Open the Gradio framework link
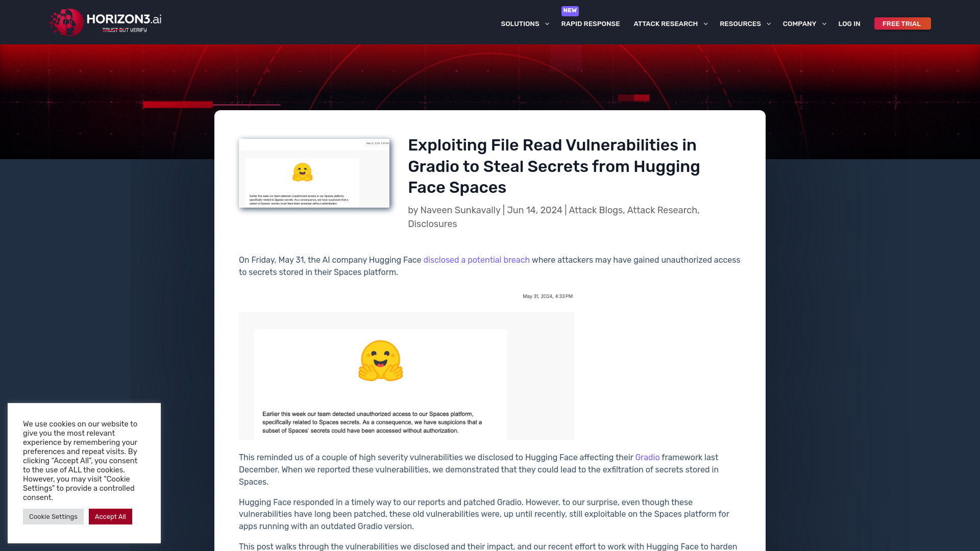Screen dimensions: 980x551 tap(647, 458)
